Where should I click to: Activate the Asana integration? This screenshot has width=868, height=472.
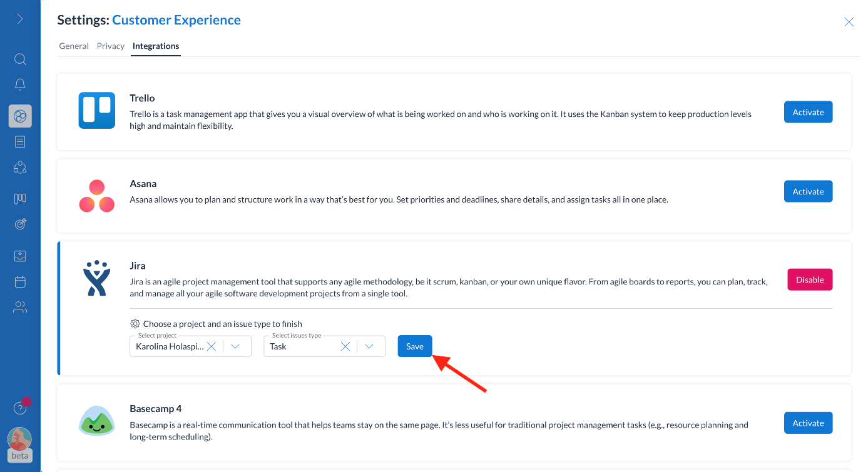coord(808,191)
